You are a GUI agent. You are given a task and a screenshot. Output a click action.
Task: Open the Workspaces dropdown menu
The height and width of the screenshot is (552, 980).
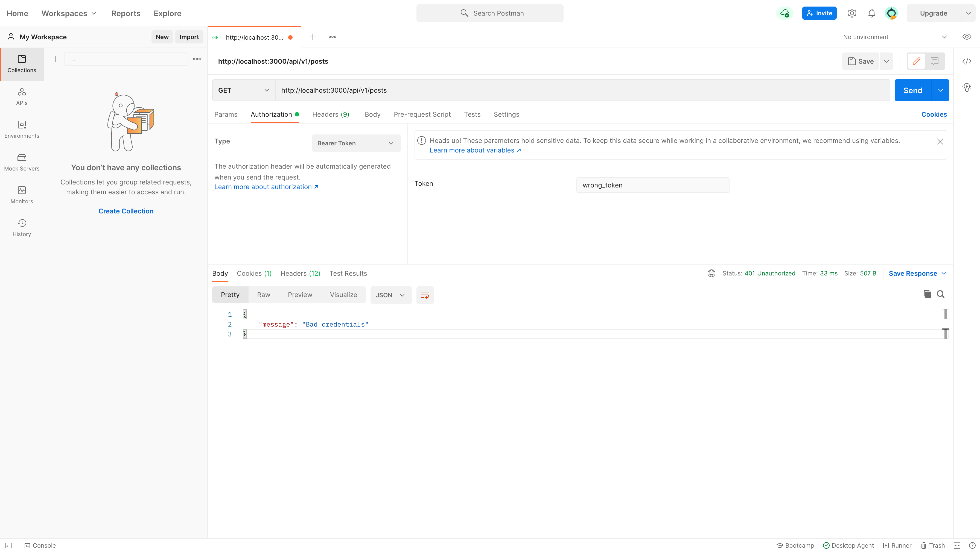click(x=69, y=13)
